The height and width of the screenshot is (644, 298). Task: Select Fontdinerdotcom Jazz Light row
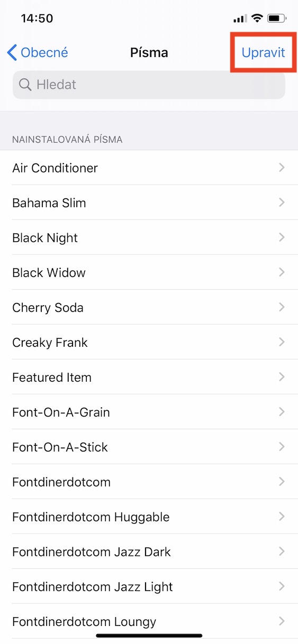(149, 586)
